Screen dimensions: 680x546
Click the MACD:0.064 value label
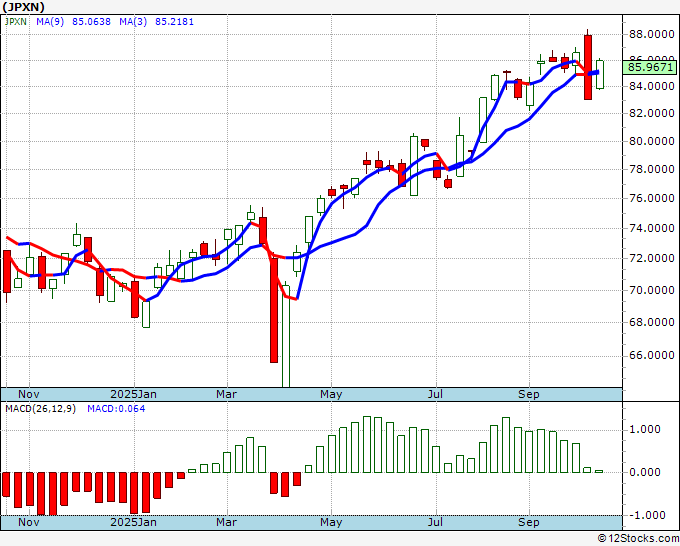coord(116,409)
